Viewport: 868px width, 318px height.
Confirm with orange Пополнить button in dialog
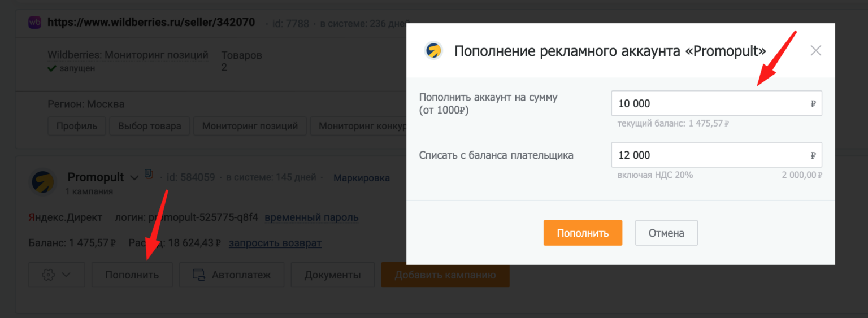[583, 233]
